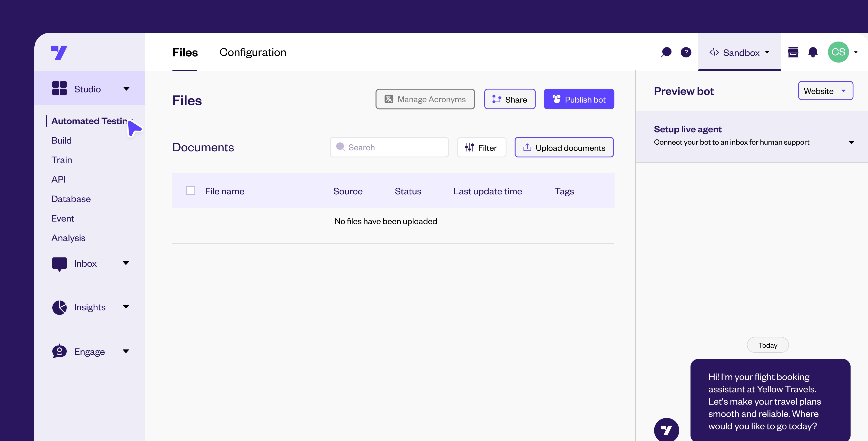Screen dimensions: 868x441
Task: Open the Studio grid icon
Action: [x=59, y=89]
